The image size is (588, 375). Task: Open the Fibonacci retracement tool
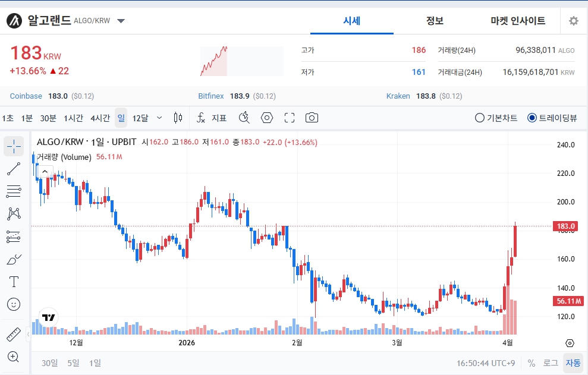[x=14, y=191]
